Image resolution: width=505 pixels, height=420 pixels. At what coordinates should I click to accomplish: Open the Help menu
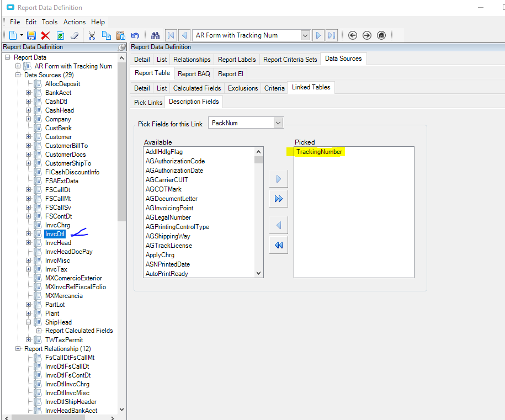[98, 22]
